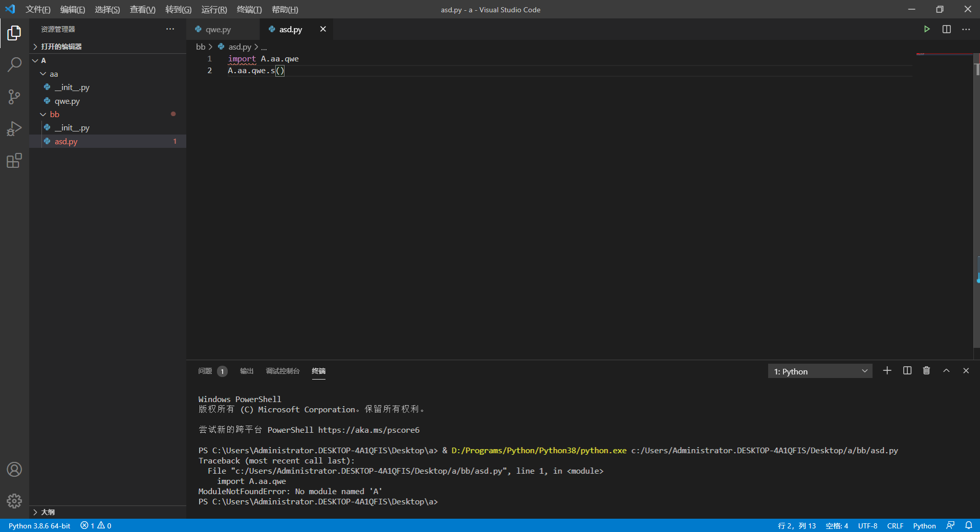Click the feedback icon in status bar
980x532 pixels.
pos(950,526)
